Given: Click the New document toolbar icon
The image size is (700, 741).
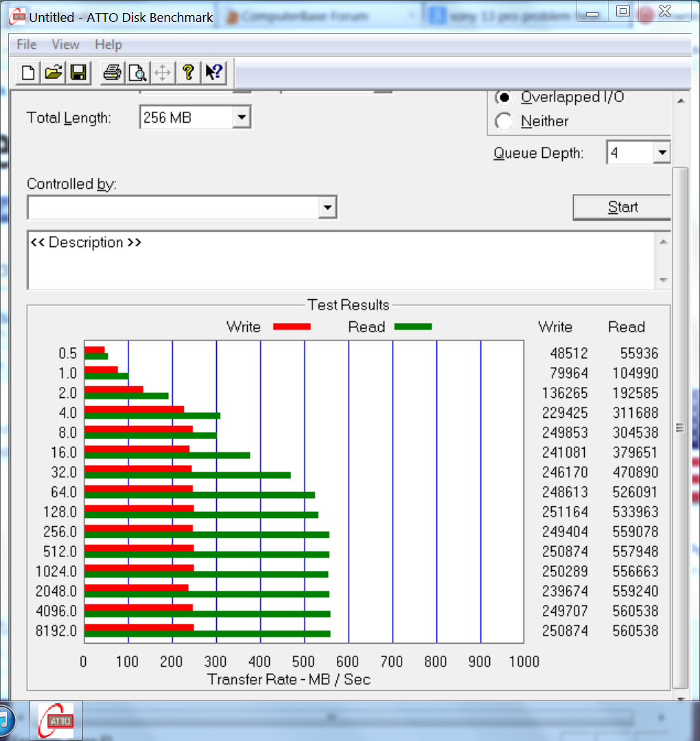Looking at the screenshot, I should 28,73.
